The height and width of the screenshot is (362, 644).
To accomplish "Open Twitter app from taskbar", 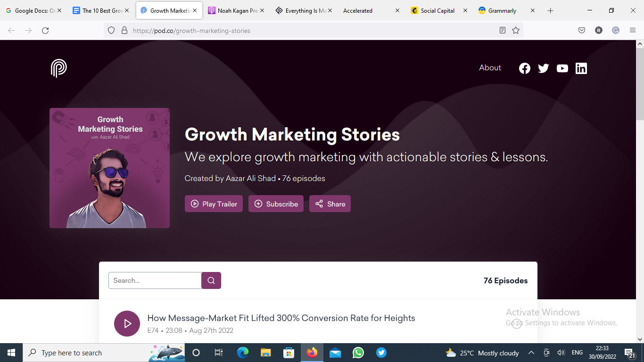I will 381,353.
